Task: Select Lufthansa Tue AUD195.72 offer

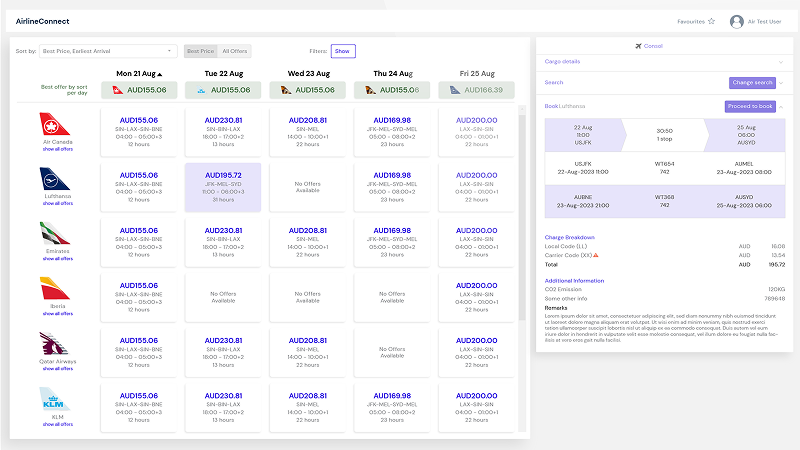Action: [x=223, y=187]
